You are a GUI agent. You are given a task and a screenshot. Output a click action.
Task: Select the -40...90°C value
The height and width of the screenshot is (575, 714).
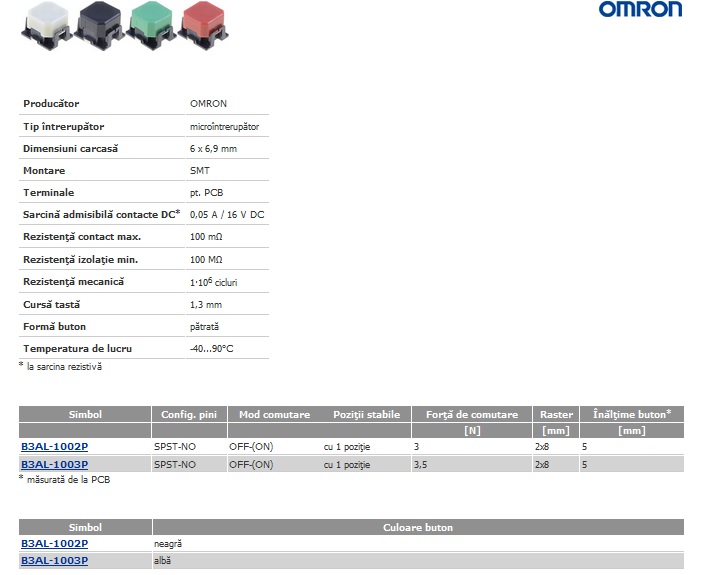click(x=211, y=348)
